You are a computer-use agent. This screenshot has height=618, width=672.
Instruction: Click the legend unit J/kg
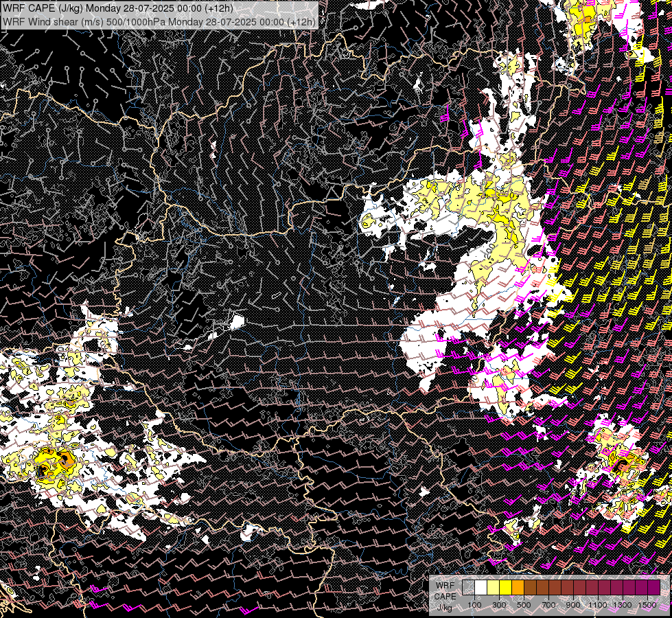coord(445,608)
